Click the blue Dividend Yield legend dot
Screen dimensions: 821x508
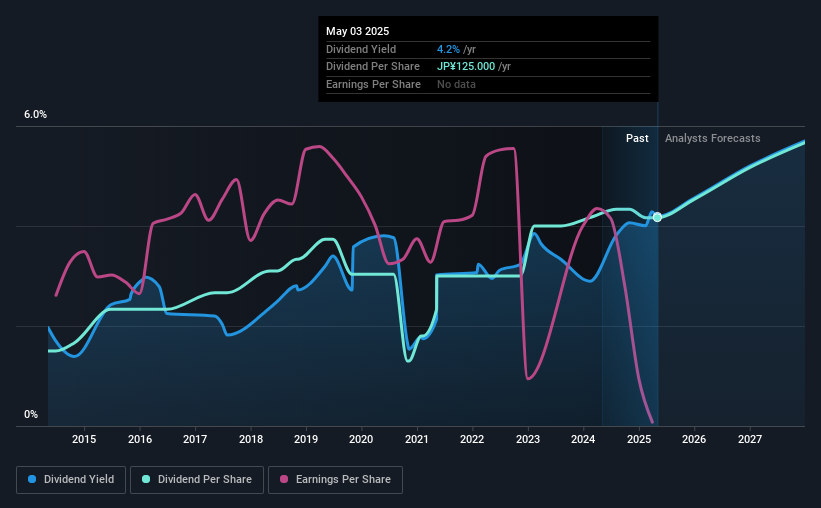click(32, 479)
